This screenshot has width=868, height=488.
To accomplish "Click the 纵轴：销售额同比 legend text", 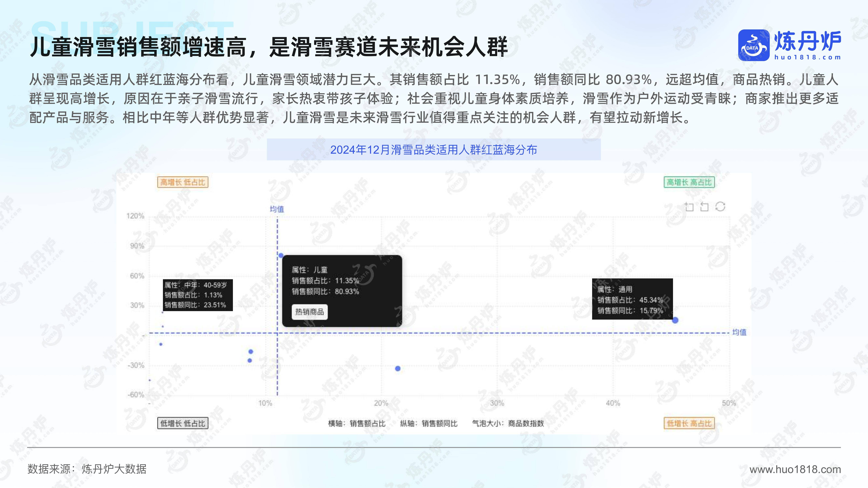I will coord(429,423).
